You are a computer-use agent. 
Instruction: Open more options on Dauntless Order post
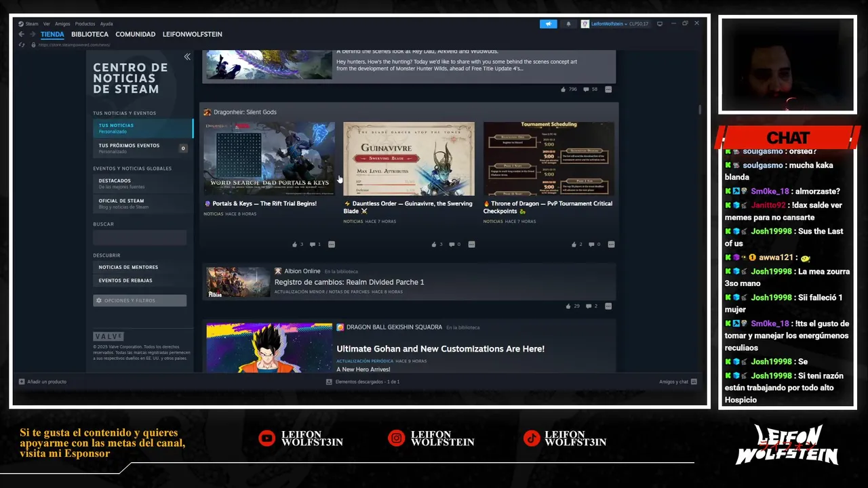tap(471, 244)
